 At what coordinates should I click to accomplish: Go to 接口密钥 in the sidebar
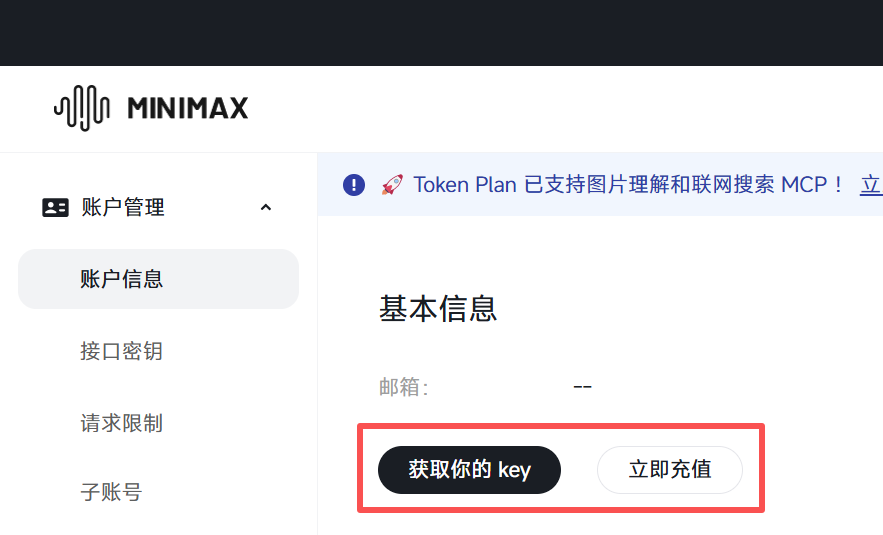coord(121,351)
